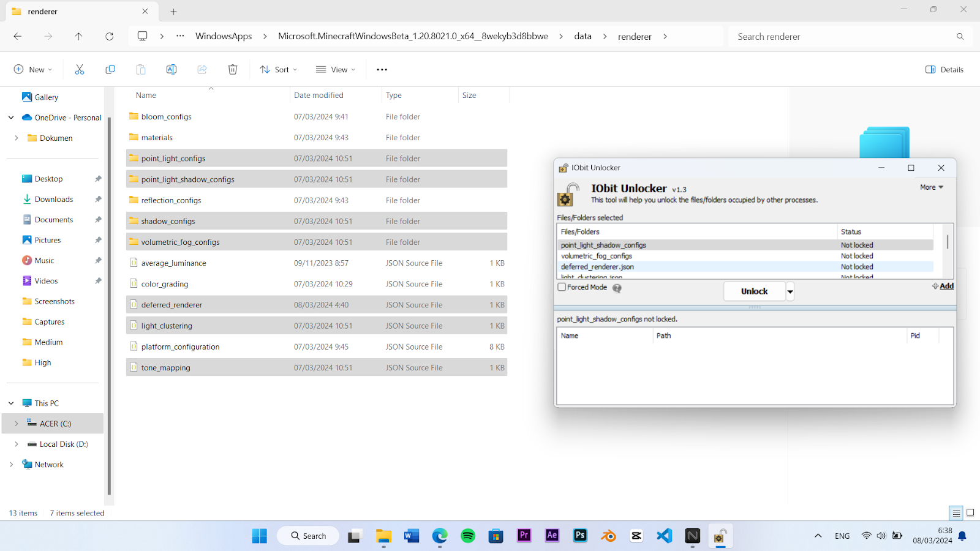Image resolution: width=980 pixels, height=551 pixels.
Task: Click the Windows Start button
Action: click(x=260, y=536)
